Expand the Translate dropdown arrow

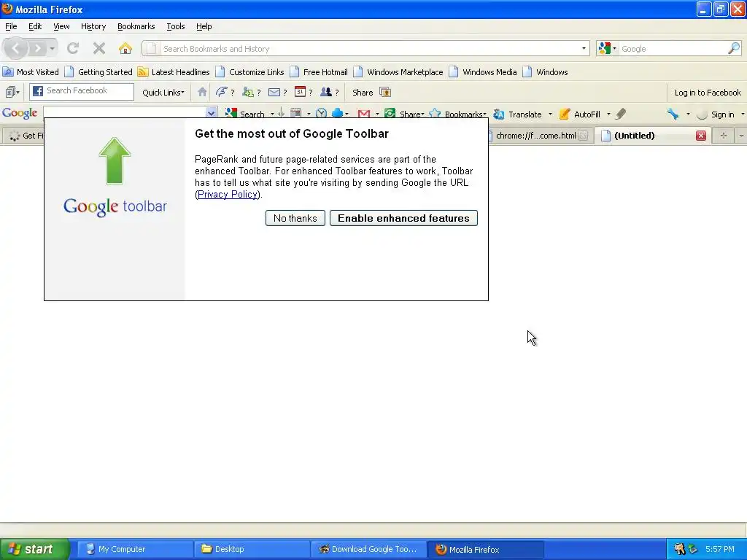click(550, 114)
